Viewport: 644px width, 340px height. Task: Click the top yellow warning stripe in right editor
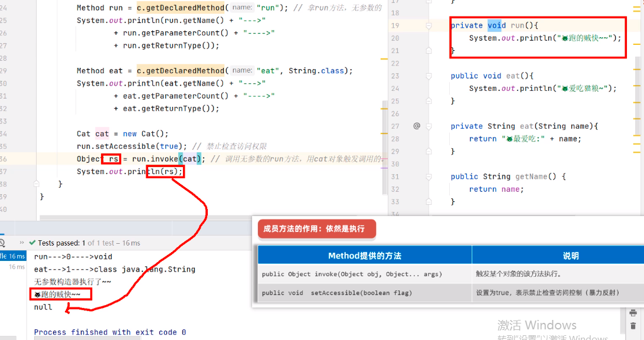pos(636,8)
